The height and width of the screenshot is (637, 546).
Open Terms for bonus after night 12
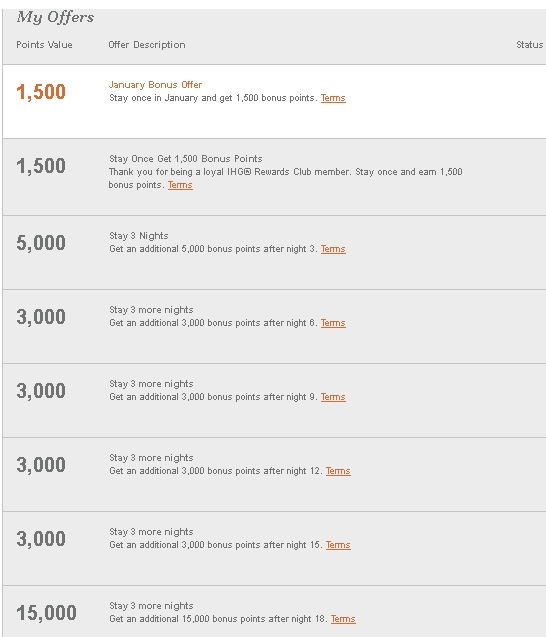coord(338,471)
